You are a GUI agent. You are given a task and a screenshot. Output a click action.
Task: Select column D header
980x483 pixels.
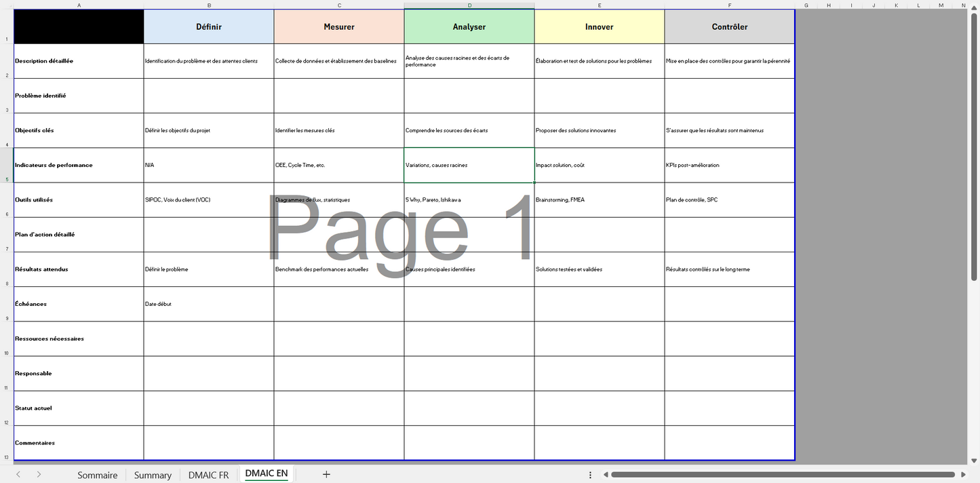tap(469, 5)
